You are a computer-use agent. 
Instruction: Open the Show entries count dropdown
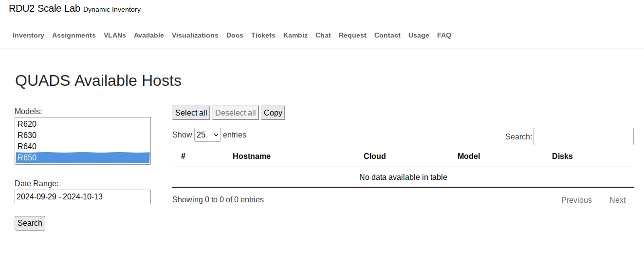[207, 135]
